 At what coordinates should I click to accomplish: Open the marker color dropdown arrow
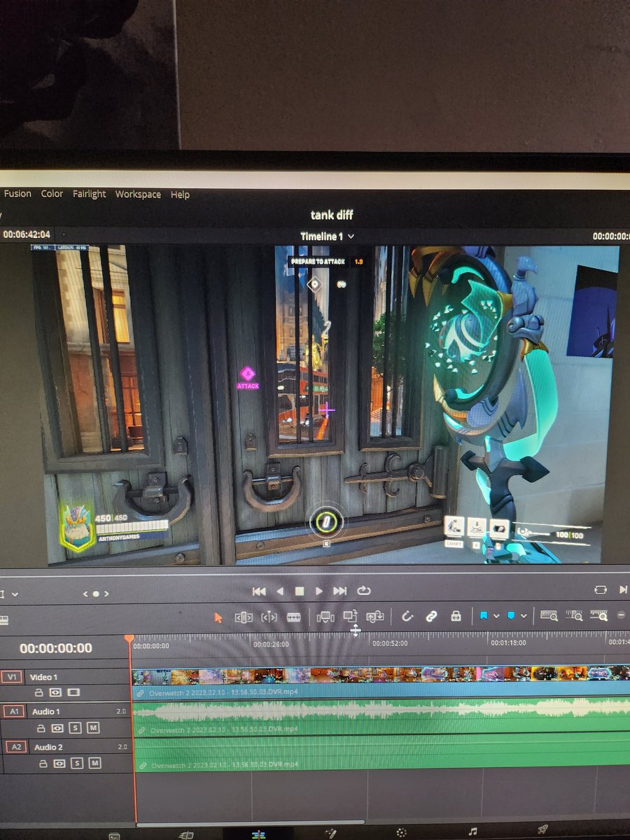click(x=524, y=616)
